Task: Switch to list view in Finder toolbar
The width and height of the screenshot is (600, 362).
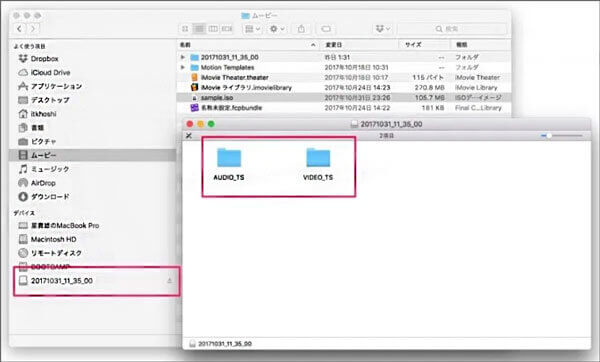Action: (x=199, y=29)
